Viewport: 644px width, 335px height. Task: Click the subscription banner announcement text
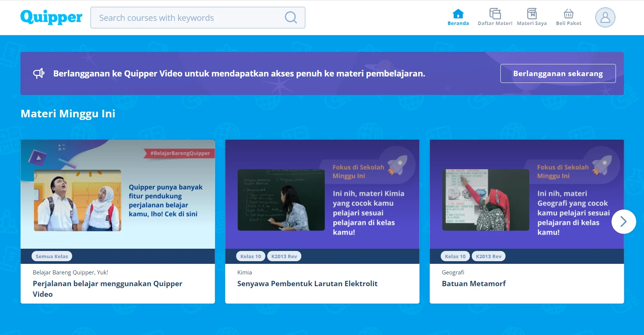pos(239,73)
